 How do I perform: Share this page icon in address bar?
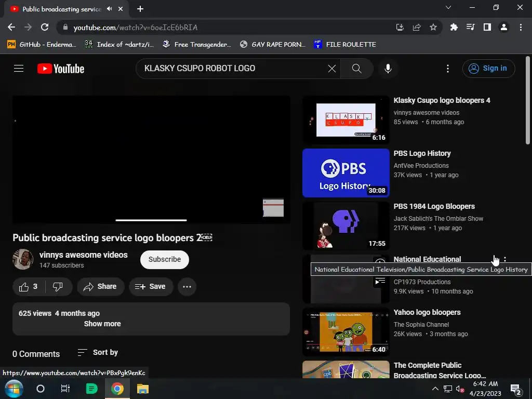tap(417, 27)
